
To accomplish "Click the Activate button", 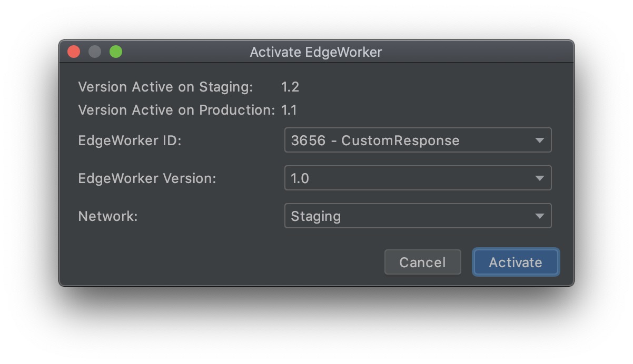I will 516,262.
